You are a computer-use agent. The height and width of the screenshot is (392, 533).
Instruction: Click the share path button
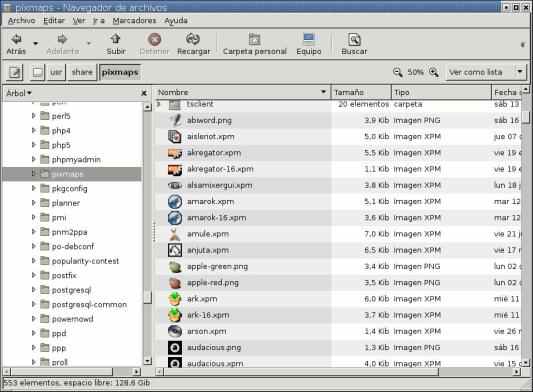coord(82,72)
